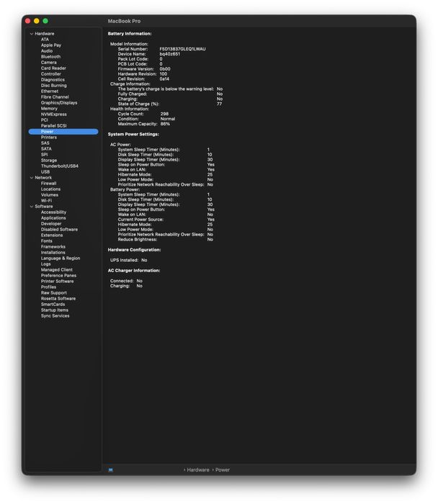Open Accessibility under Software
The height and width of the screenshot is (504, 438).
click(53, 212)
